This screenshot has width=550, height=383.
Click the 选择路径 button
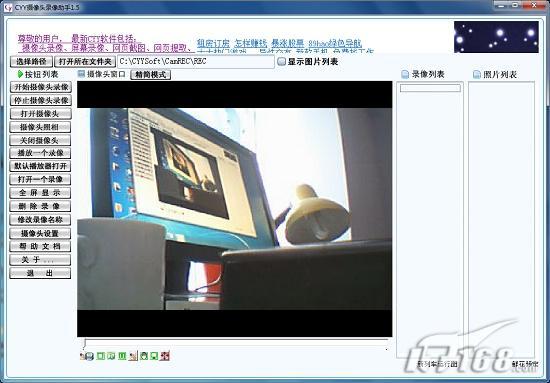(x=31, y=62)
